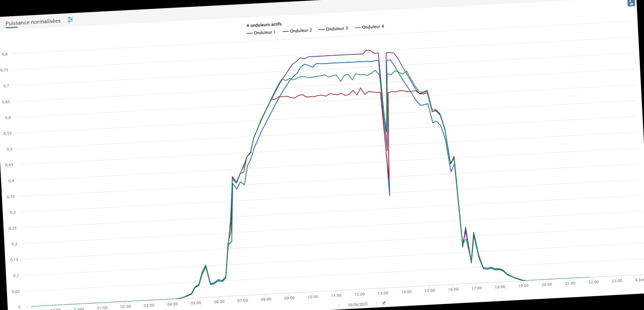644x310 pixels.
Task: Toggle Onduleur 2 series in legend
Action: [x=297, y=31]
